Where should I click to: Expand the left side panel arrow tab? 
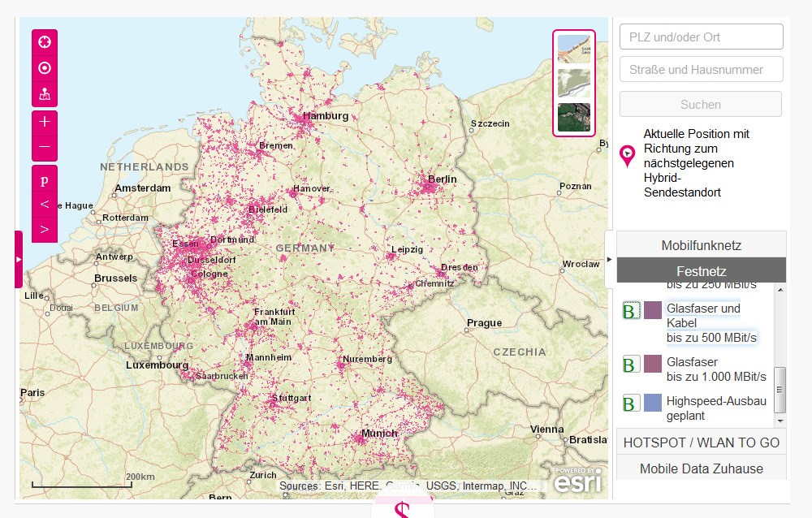pos(18,260)
